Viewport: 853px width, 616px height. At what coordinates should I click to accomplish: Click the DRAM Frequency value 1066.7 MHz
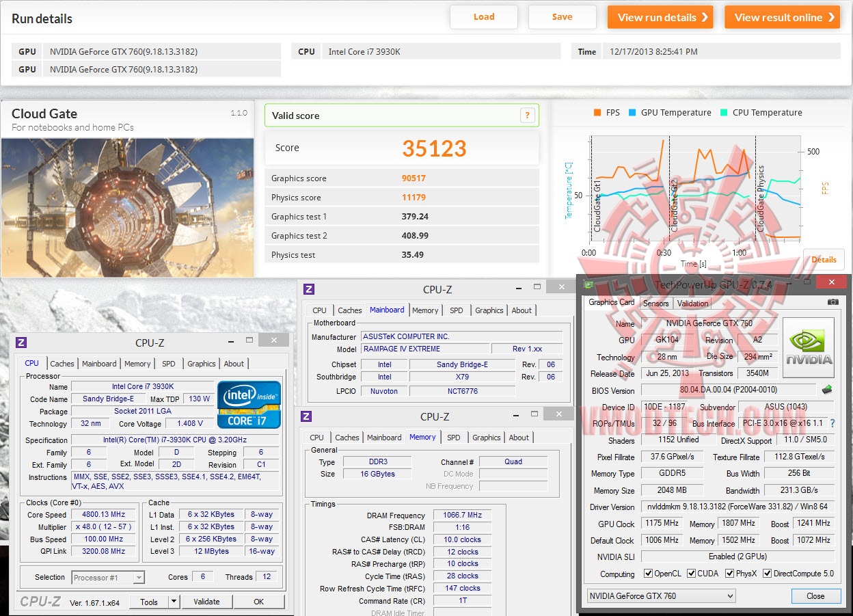(464, 515)
